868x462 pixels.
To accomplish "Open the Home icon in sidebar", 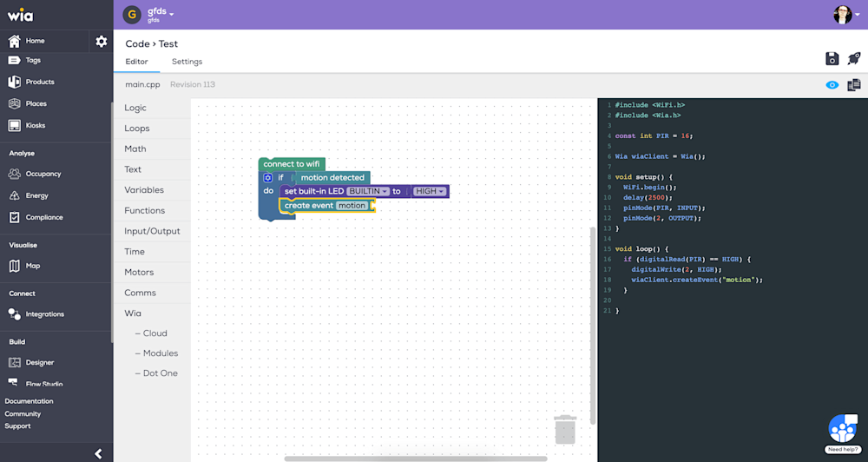I will (x=15, y=41).
